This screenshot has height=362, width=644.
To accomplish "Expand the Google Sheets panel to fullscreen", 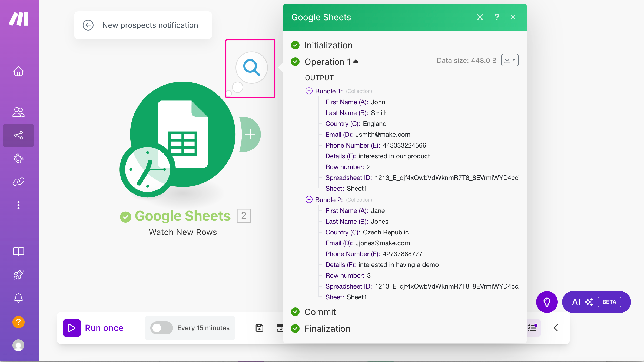I will [480, 17].
